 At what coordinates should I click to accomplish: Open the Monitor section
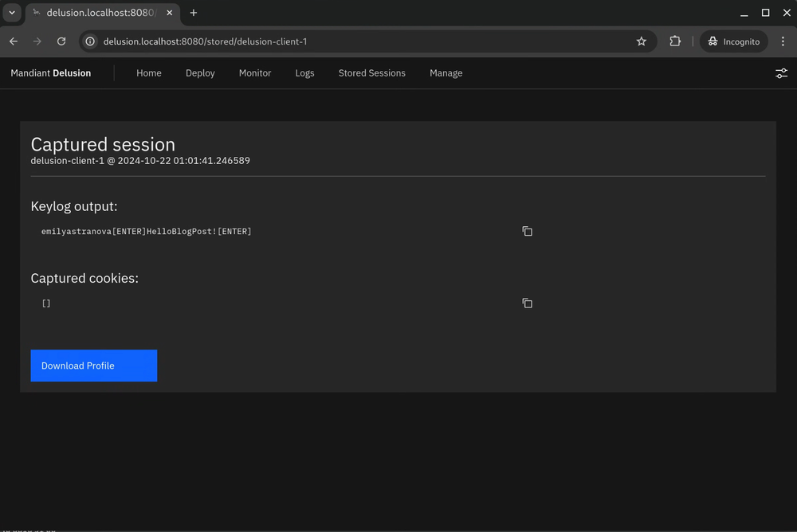[x=255, y=73]
